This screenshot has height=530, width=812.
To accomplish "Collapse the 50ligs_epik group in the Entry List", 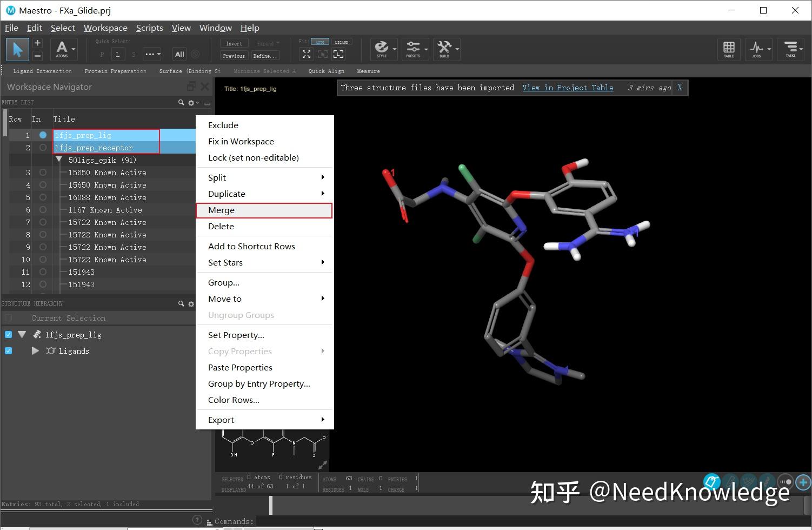I will (59, 160).
